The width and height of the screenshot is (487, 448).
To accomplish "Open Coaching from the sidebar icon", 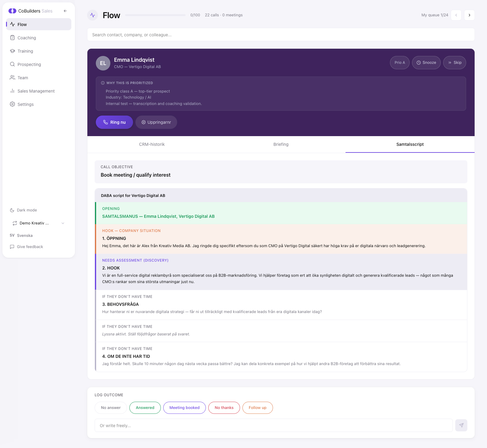I will 12,38.
